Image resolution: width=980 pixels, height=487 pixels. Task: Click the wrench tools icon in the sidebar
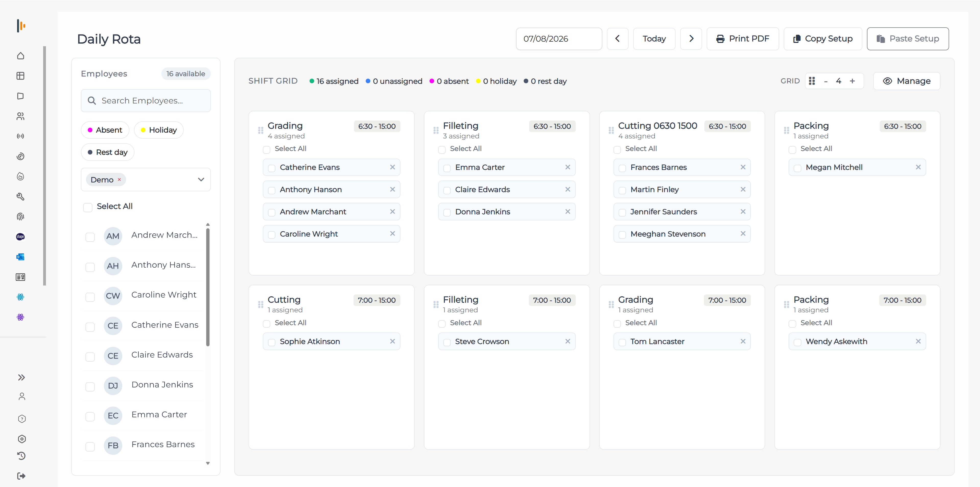click(x=20, y=196)
